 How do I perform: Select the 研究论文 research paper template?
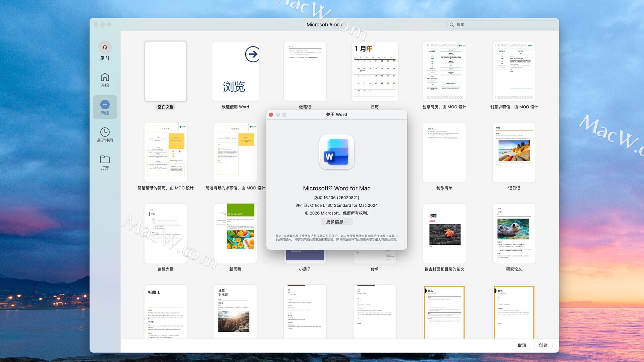click(x=514, y=234)
